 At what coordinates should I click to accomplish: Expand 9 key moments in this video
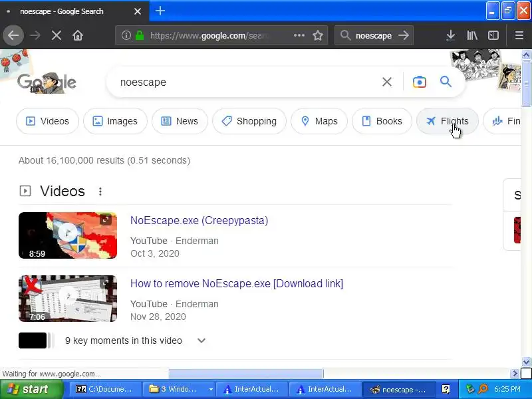[201, 340]
